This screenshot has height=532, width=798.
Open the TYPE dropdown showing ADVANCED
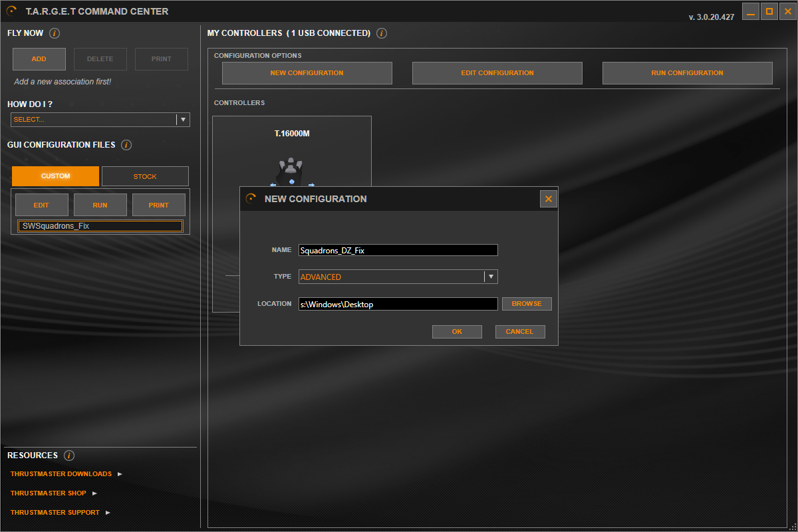pyautogui.click(x=398, y=277)
